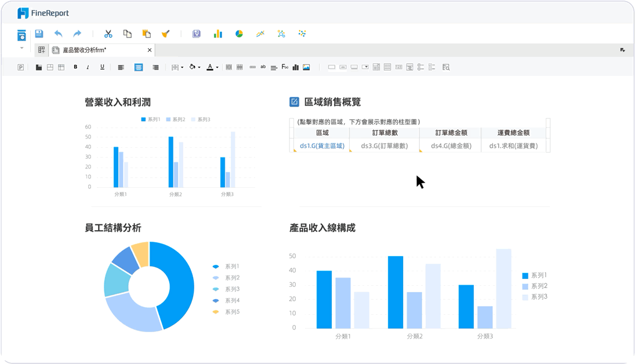This screenshot has height=364, width=635.
Task: Undo the last edit with the Undo arrow
Action: (59, 34)
